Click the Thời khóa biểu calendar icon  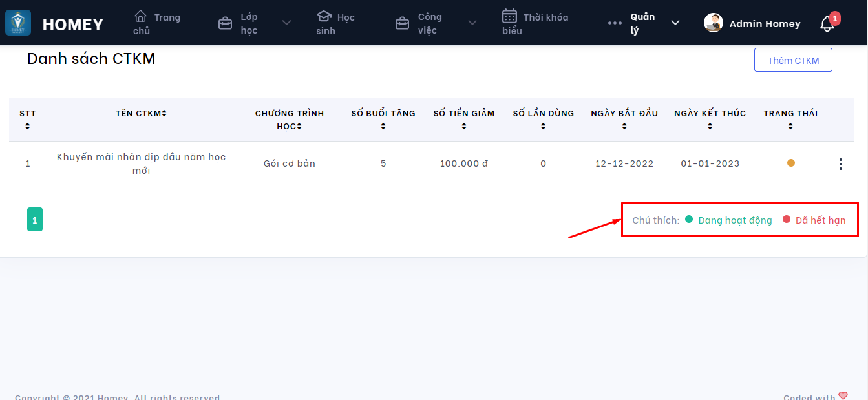tap(509, 16)
